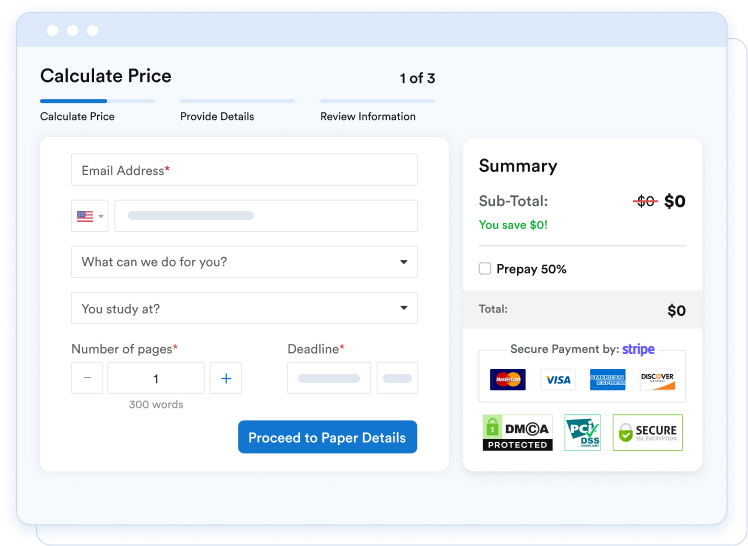Select the Calculate Price step

click(x=77, y=116)
